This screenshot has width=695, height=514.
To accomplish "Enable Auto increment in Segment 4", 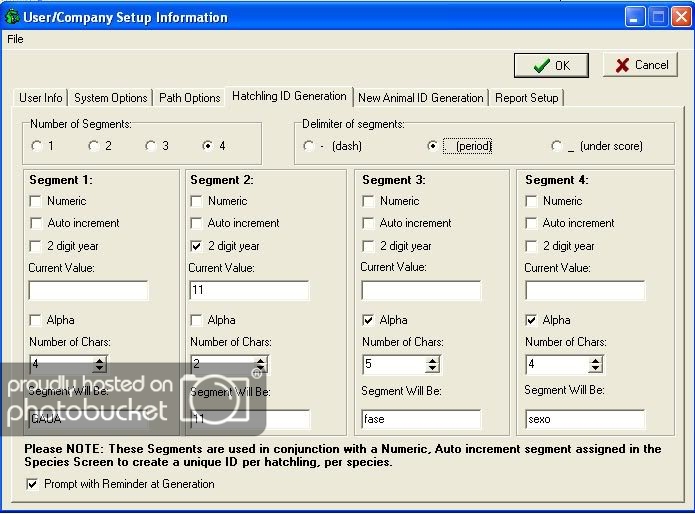I will pyautogui.click(x=532, y=223).
